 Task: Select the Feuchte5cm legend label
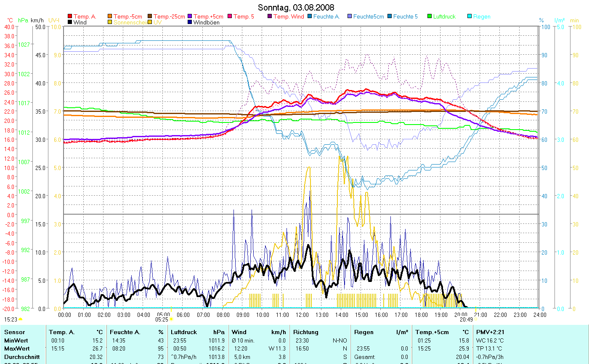[x=369, y=17]
